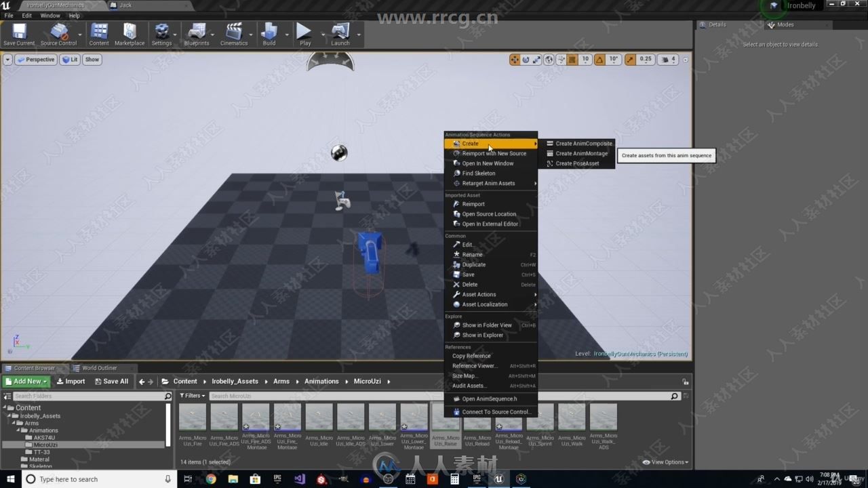Click the Play toolbar icon
Screen dimensions: 868x488
(x=305, y=34)
